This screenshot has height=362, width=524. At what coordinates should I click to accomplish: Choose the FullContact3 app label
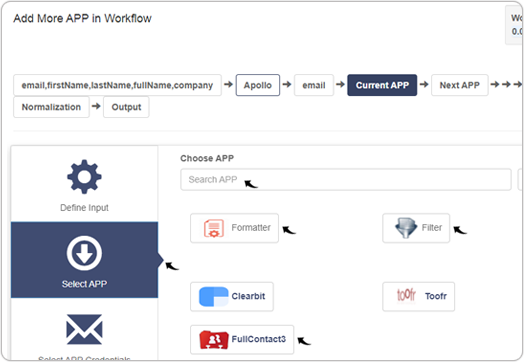(259, 339)
